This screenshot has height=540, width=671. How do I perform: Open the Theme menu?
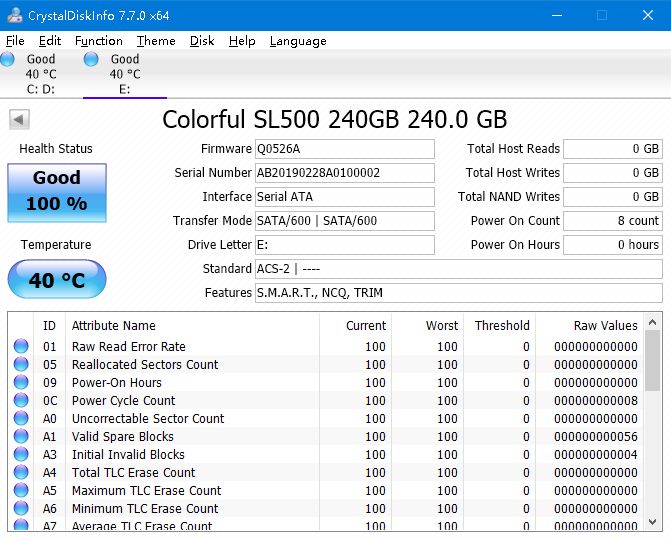click(x=156, y=41)
